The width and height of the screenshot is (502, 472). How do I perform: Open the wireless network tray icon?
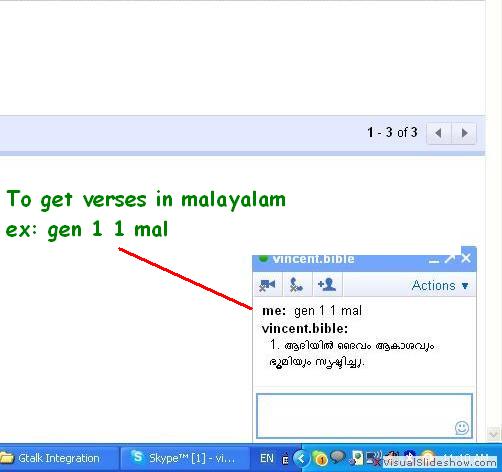(374, 457)
